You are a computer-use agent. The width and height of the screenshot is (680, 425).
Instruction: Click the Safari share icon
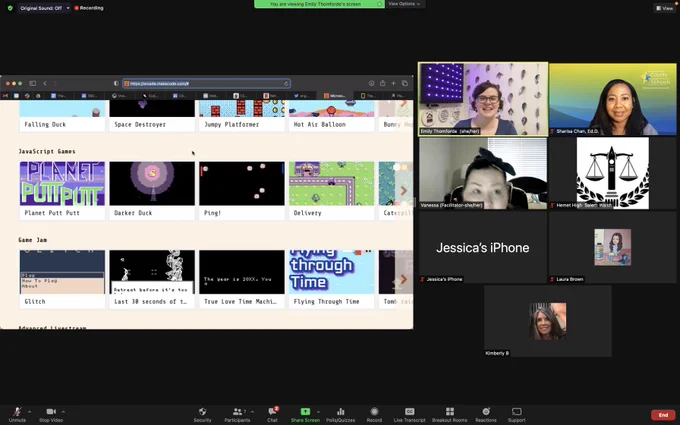coord(382,83)
